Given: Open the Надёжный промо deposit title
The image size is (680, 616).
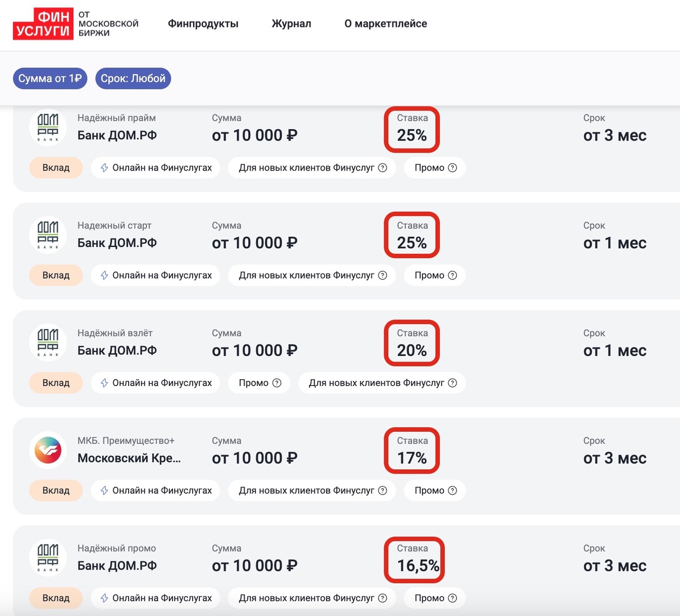Looking at the screenshot, I should (x=117, y=549).
